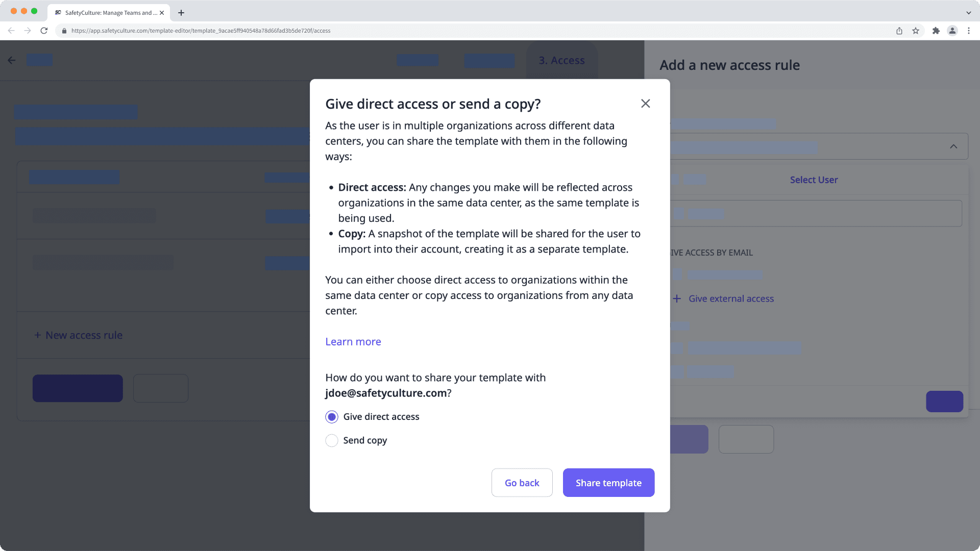This screenshot has height=551, width=980.
Task: Open the browser extensions panel
Action: tap(937, 31)
